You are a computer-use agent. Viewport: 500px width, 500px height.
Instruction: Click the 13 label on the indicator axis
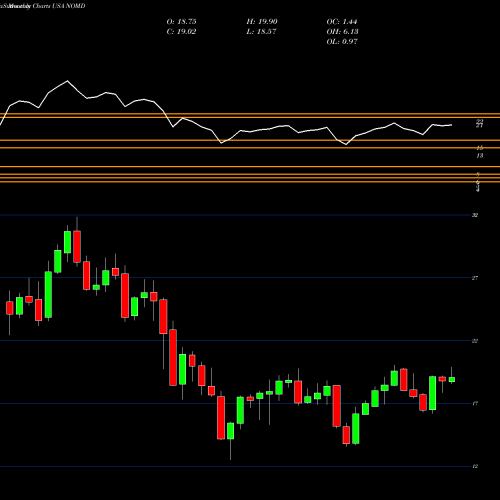[x=480, y=156]
